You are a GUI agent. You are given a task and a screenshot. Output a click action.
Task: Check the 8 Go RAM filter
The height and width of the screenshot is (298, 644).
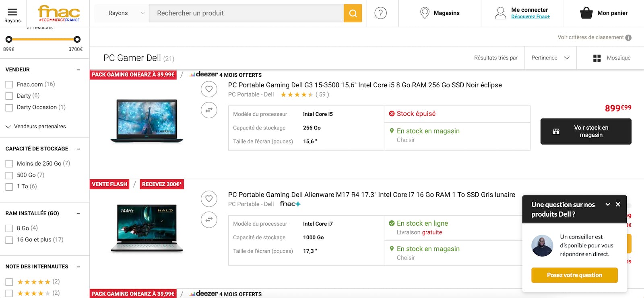pos(9,228)
